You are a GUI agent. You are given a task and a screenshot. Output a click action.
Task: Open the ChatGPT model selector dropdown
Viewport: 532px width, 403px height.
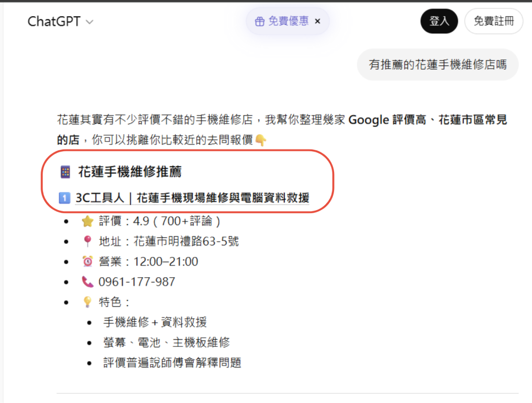coord(60,21)
